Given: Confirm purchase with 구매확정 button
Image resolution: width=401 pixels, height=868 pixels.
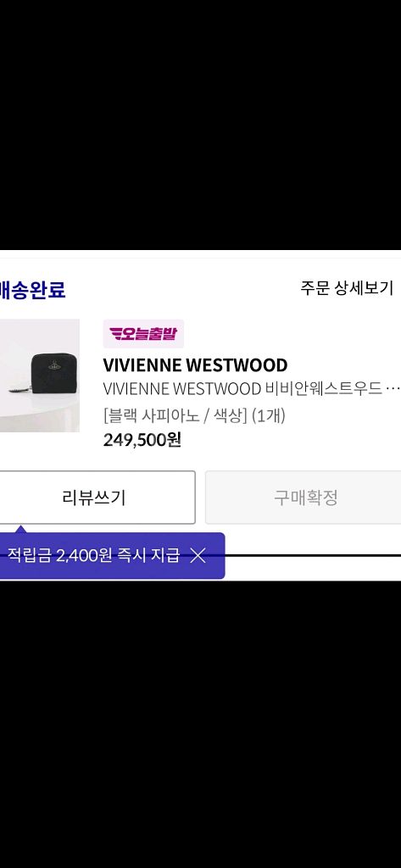Looking at the screenshot, I should pos(304,497).
